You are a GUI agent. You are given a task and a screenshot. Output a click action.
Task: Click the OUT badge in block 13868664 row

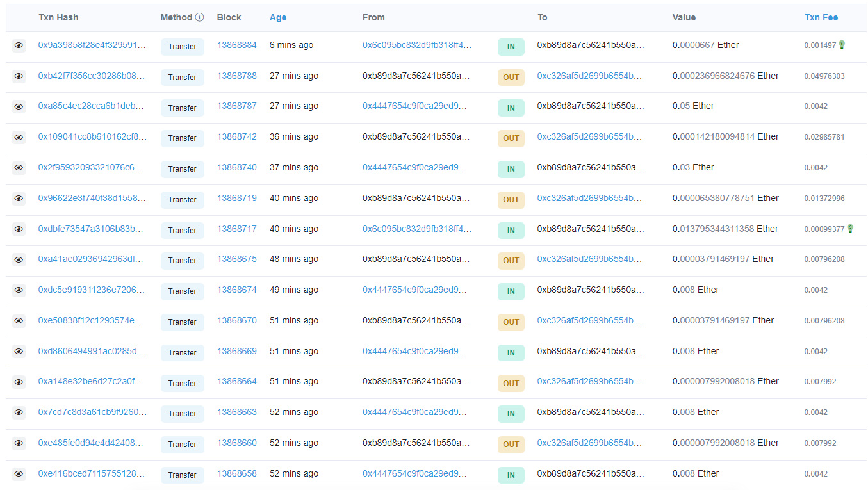point(511,384)
